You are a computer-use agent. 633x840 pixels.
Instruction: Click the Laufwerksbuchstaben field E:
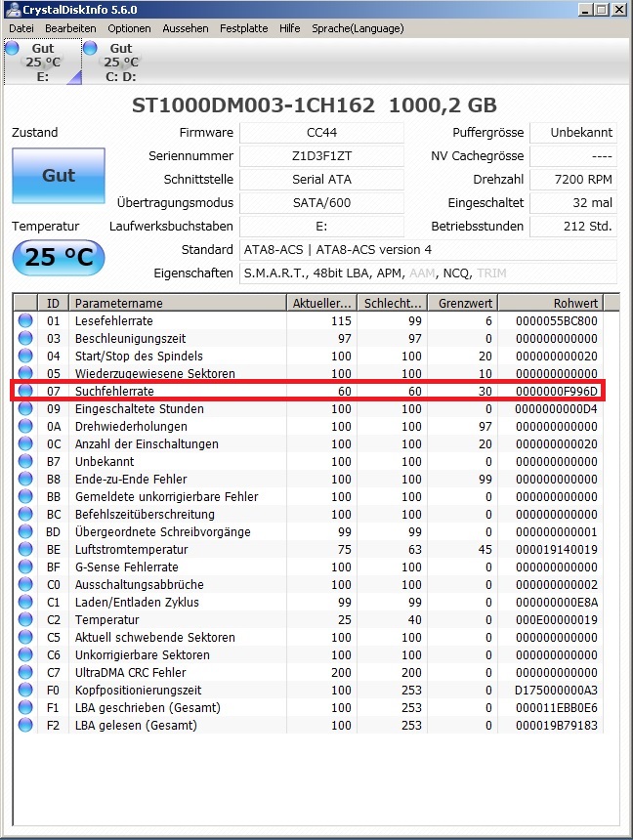coord(321,226)
